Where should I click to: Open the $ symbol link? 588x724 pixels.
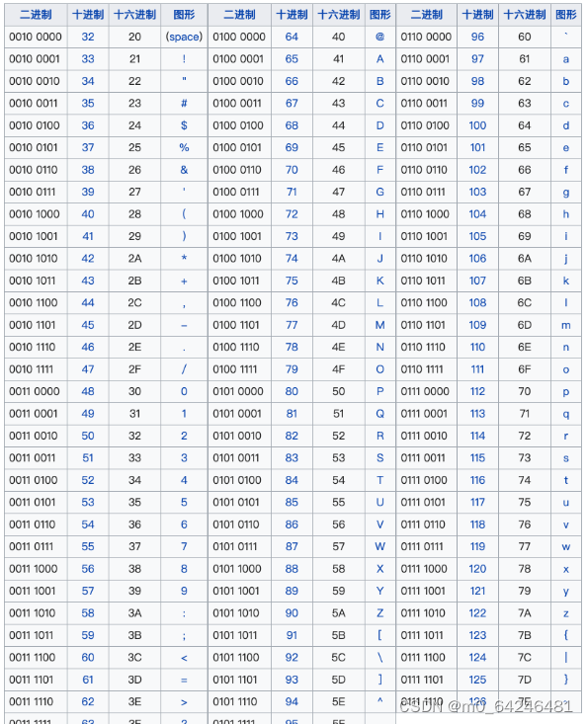pos(184,125)
